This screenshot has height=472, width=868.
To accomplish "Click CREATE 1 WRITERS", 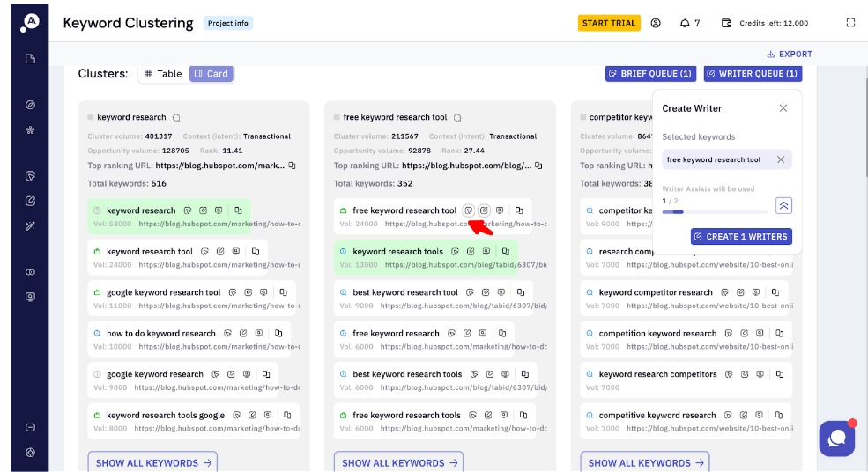I will (x=741, y=236).
